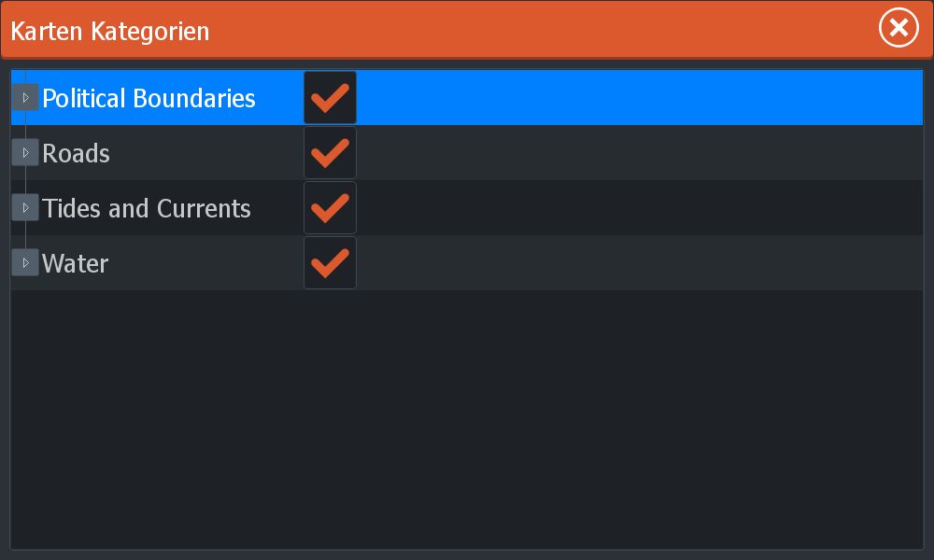This screenshot has height=560, width=934.
Task: Click blank area right of Tides checkbox
Action: pyautogui.click(x=635, y=208)
